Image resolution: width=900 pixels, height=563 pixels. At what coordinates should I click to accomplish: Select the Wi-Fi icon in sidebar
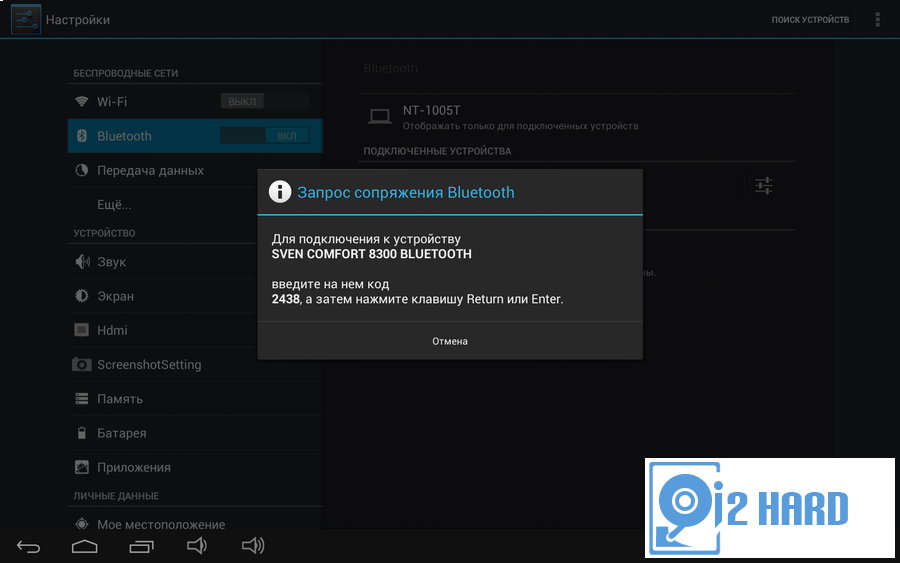pos(82,102)
